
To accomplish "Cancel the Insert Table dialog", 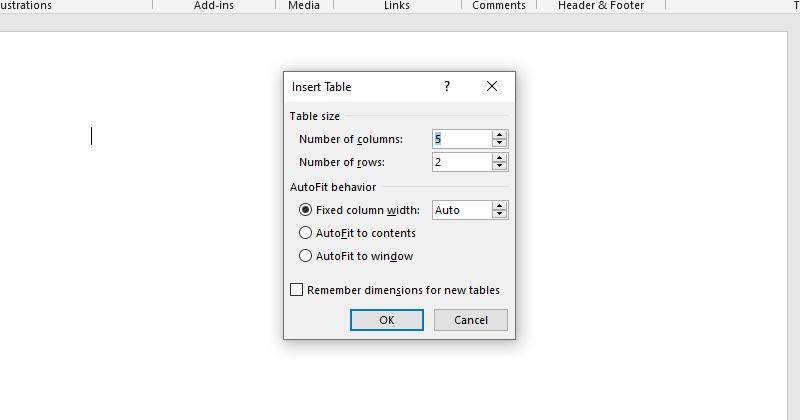I will (x=471, y=320).
